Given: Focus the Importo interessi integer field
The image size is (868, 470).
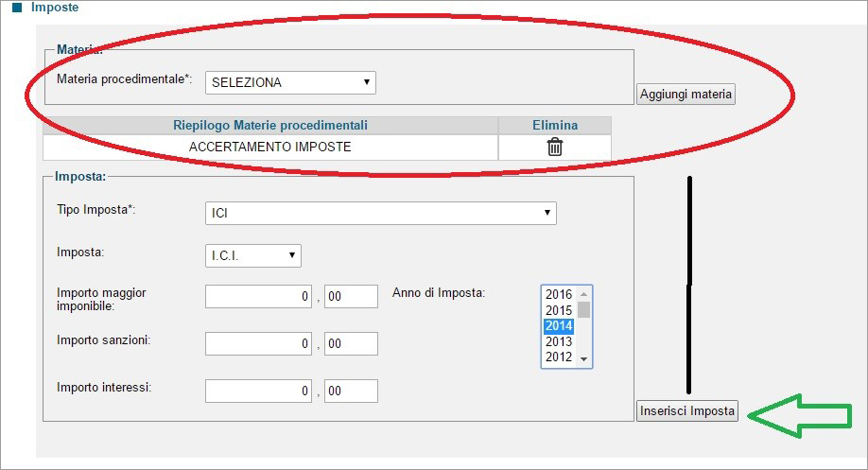Looking at the screenshot, I should pos(258,391).
